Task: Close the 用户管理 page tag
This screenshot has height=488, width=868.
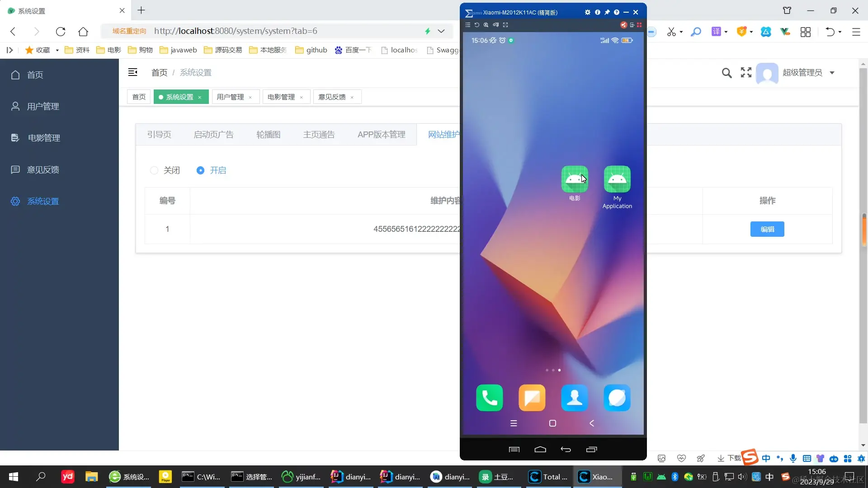Action: point(250,97)
